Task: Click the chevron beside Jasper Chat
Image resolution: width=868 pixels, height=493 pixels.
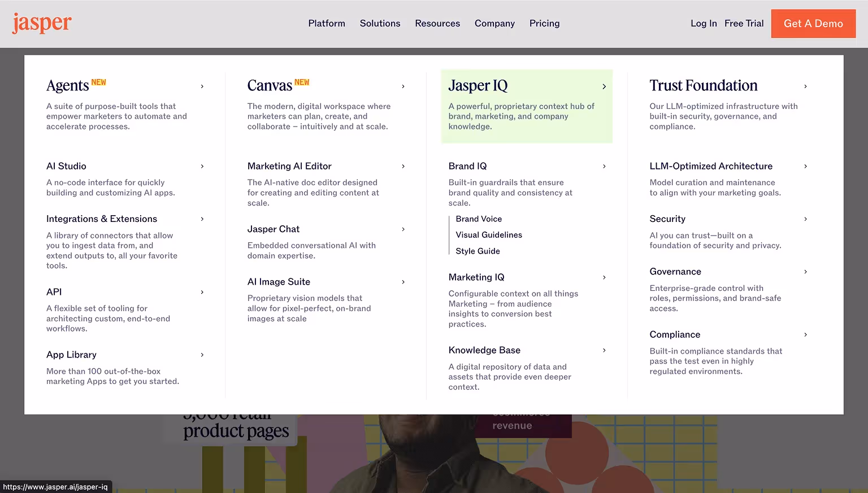Action: tap(403, 229)
